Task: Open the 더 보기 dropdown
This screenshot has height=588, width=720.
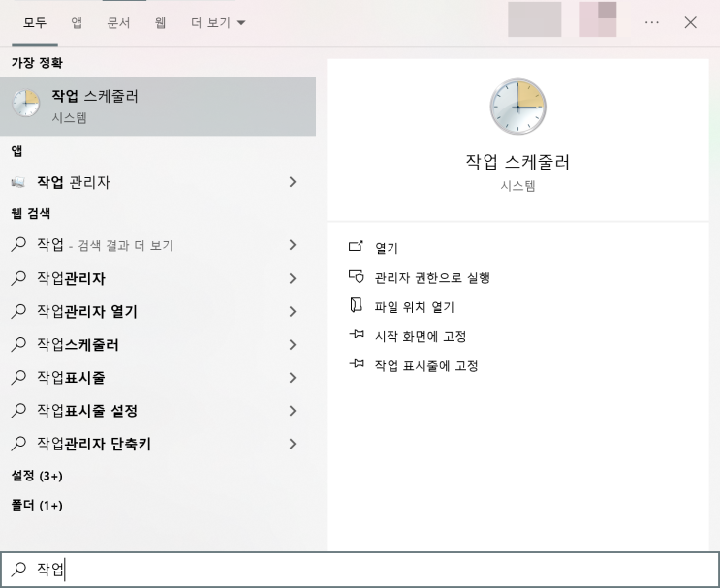Action: point(218,22)
